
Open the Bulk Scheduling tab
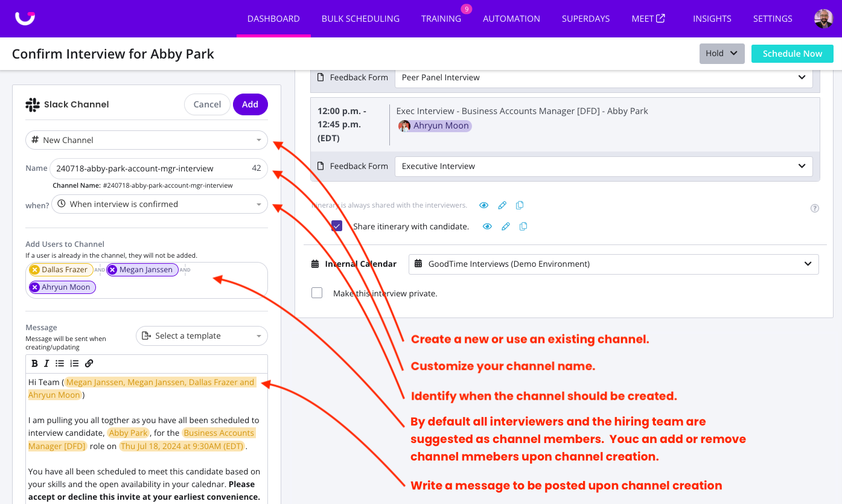[360, 19]
